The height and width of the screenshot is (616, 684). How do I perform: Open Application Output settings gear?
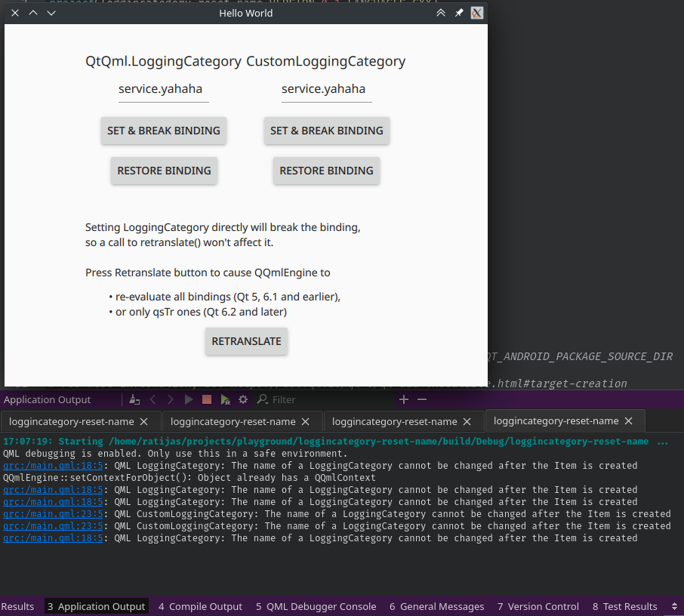243,399
